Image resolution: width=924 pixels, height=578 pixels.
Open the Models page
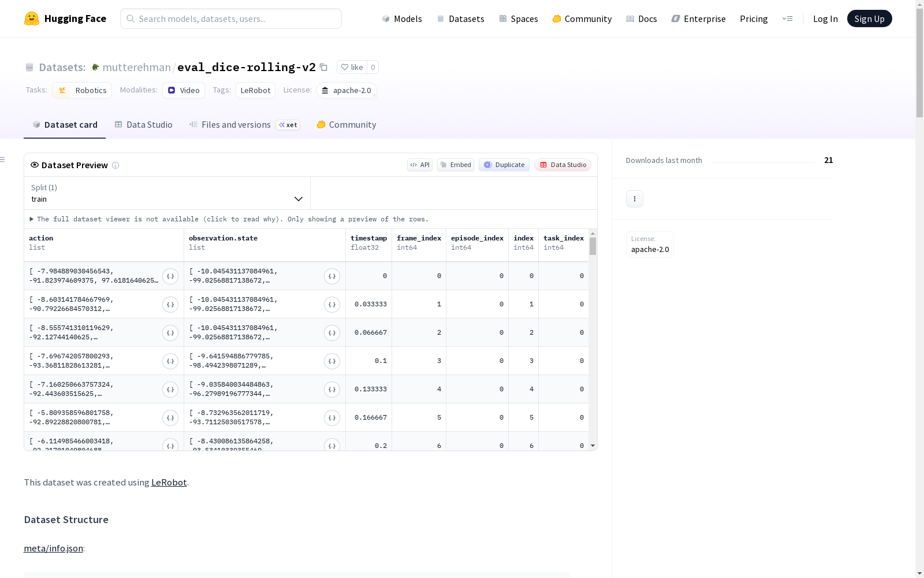[402, 18]
